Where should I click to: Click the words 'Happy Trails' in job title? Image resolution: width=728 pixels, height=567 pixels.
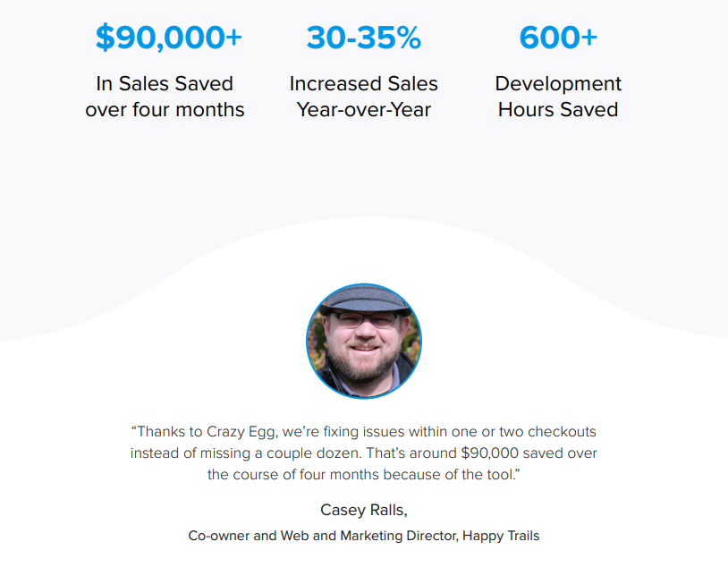pyautogui.click(x=501, y=536)
